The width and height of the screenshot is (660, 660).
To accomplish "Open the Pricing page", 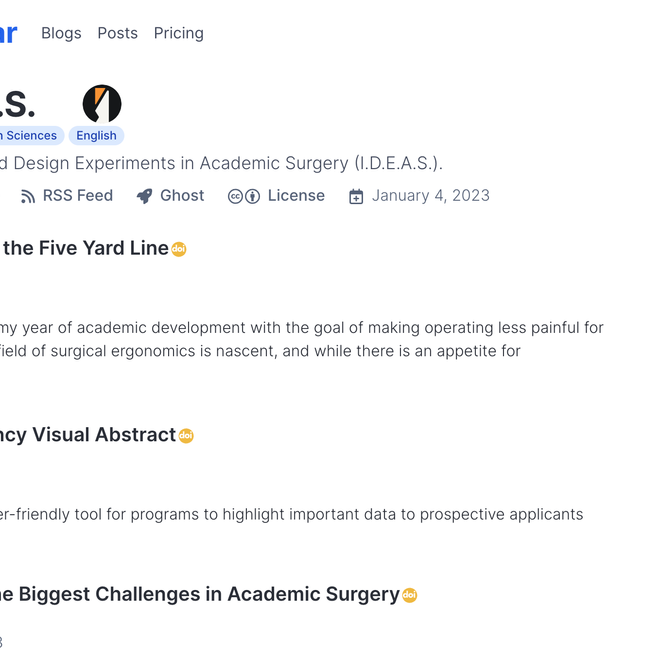I will point(178,33).
